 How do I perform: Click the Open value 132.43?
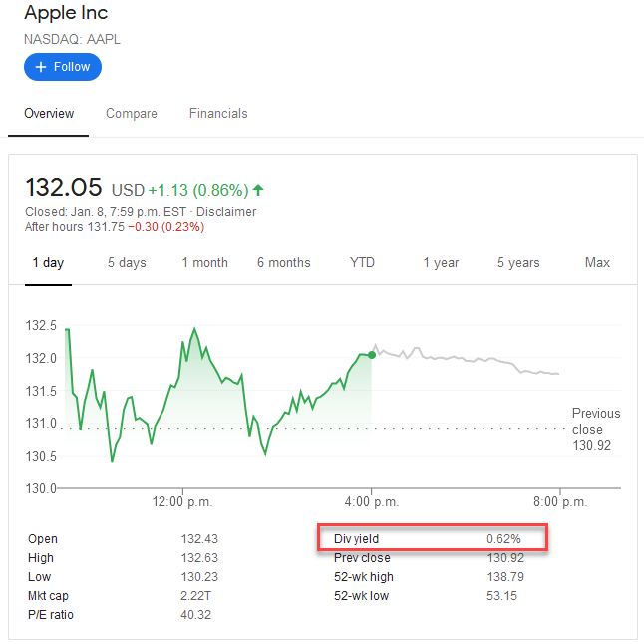(199, 539)
